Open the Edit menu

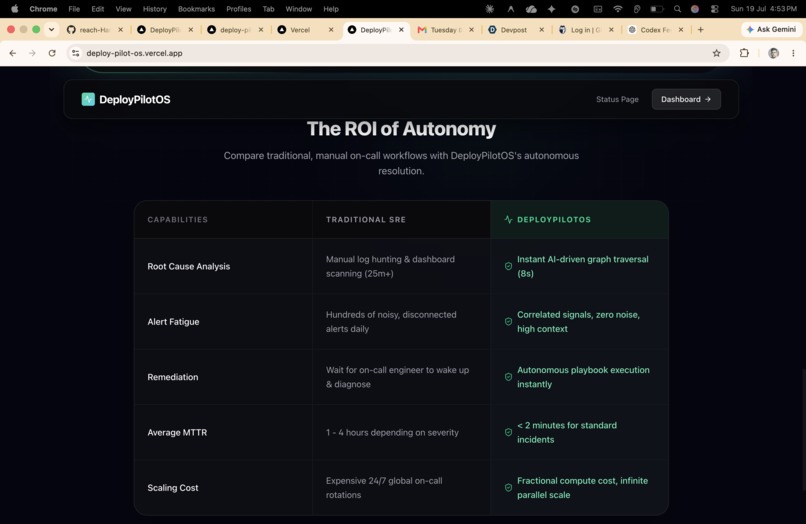click(98, 9)
